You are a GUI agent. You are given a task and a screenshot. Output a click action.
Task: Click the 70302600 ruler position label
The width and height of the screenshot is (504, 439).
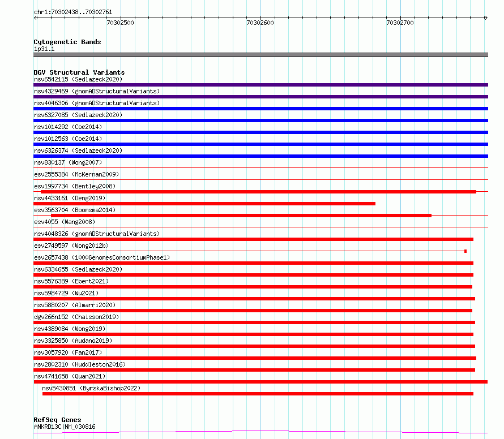[x=260, y=23]
